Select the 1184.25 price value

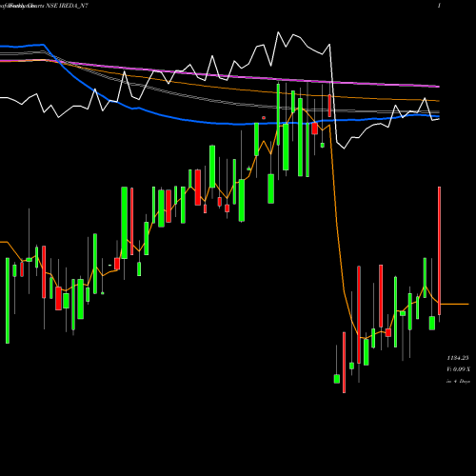[x=458, y=358]
